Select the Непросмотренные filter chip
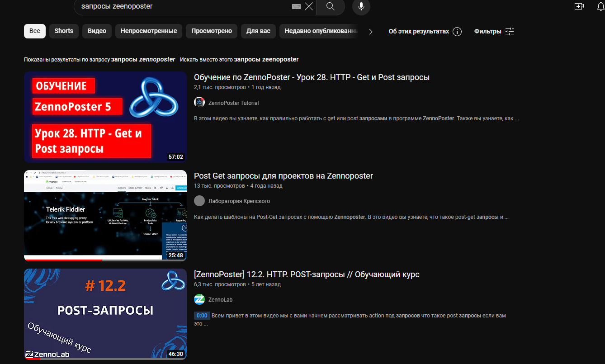The image size is (605, 364). pyautogui.click(x=149, y=31)
